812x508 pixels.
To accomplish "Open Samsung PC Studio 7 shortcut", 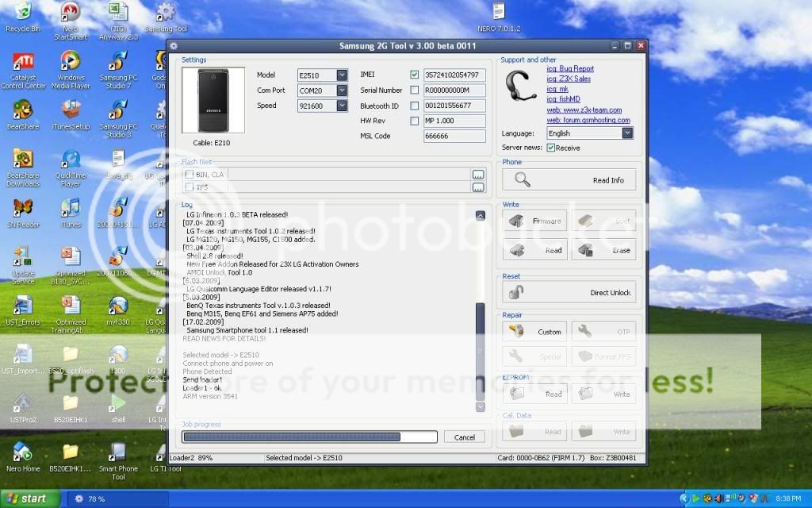I will point(118,70).
